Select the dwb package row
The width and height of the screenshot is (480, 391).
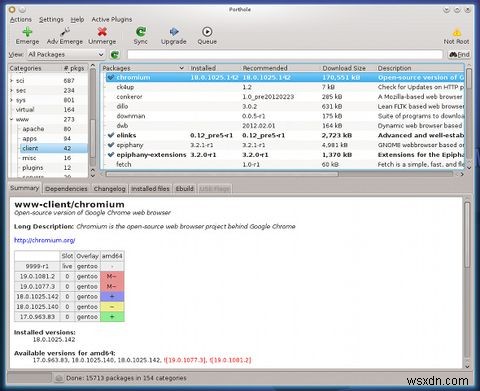pyautogui.click(x=283, y=126)
